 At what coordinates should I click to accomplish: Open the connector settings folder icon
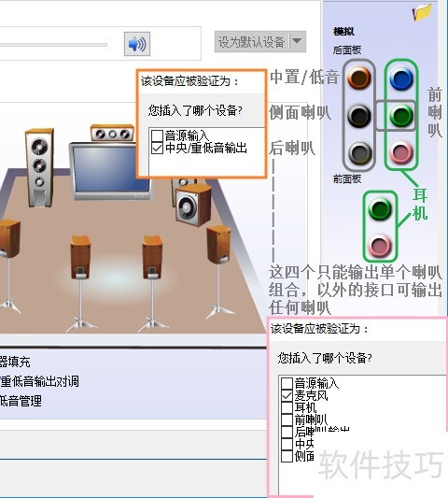pos(422,12)
